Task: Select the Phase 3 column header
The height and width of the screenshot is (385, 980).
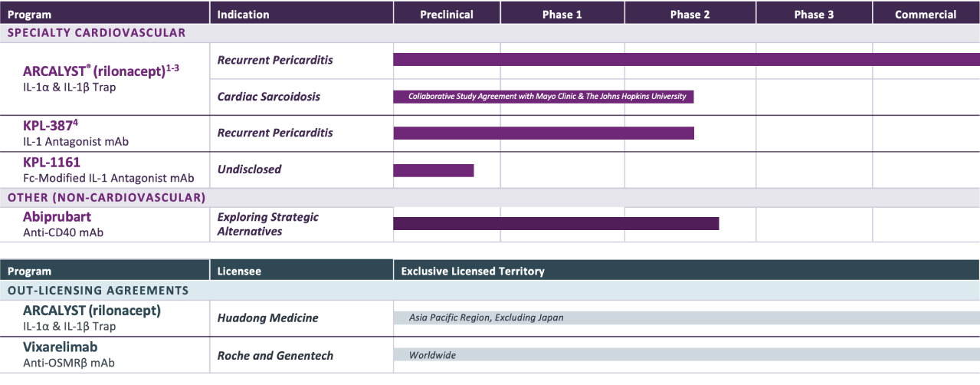Action: point(814,14)
